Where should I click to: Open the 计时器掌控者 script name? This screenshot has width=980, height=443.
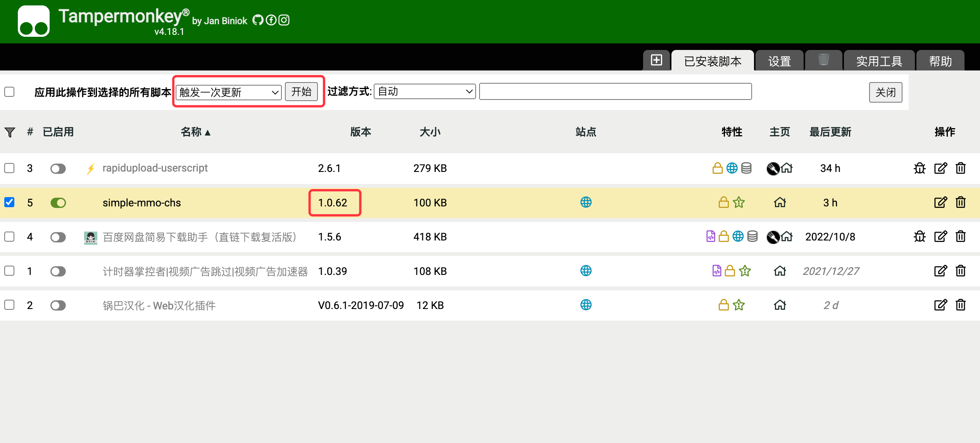205,271
